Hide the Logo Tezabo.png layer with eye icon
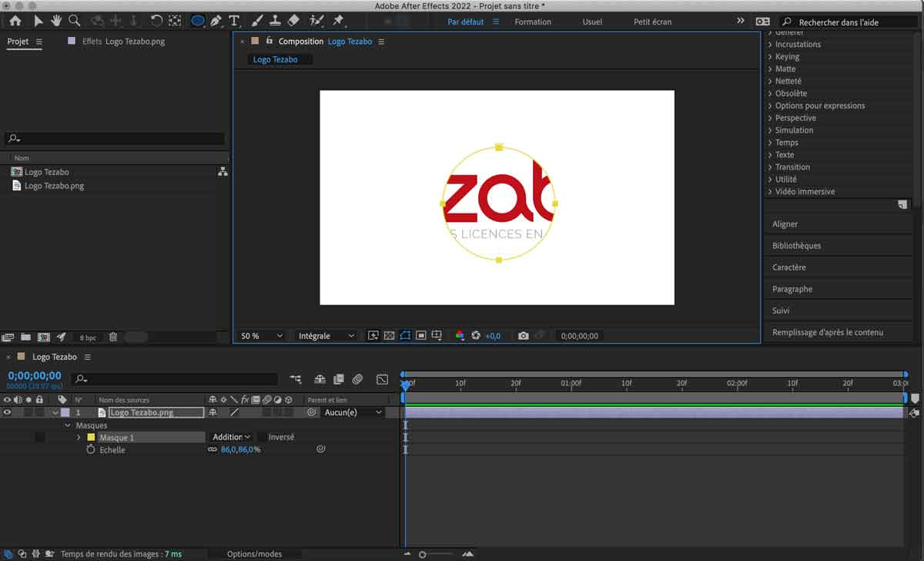Screen dimensions: 924x561 (x=7, y=413)
